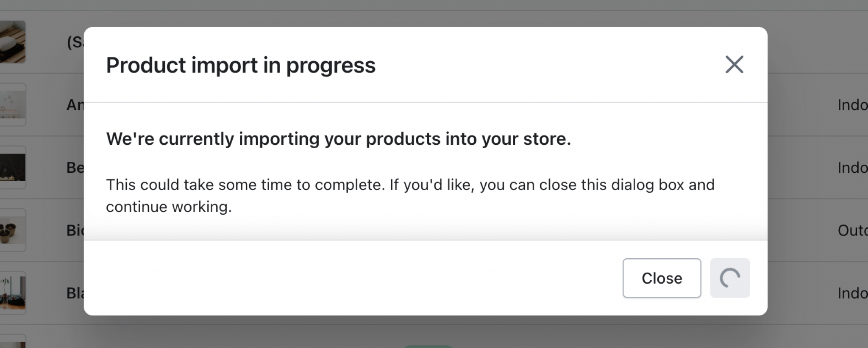This screenshot has width=868, height=348.
Task: Select the dark plant thumbnail beside "Be"
Action: point(13,168)
